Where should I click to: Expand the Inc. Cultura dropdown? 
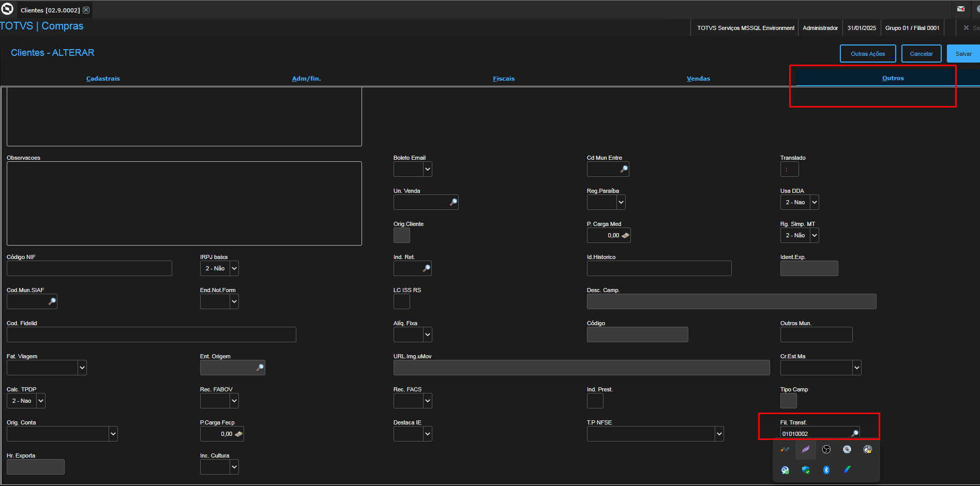(x=234, y=467)
